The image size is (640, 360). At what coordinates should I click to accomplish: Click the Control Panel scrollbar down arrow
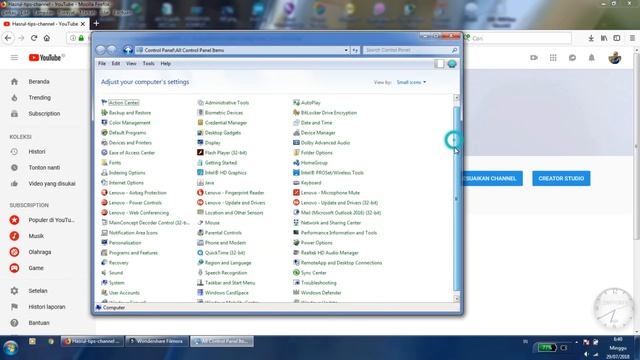tap(457, 298)
